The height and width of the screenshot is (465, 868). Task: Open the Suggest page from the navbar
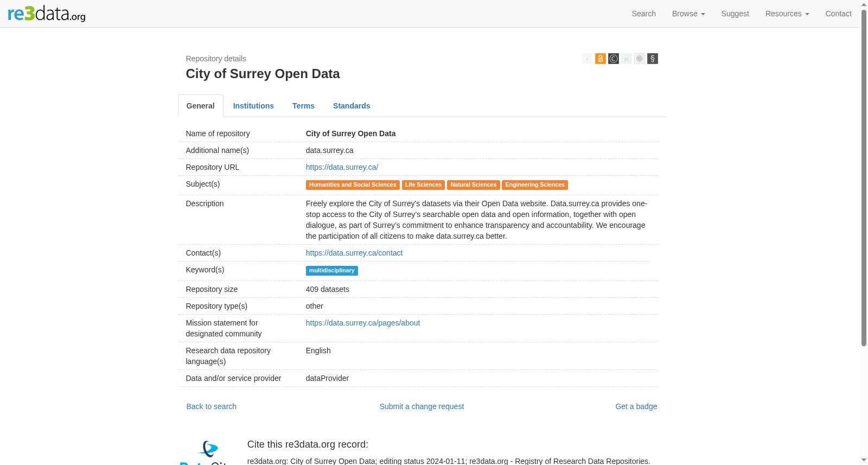coord(735,14)
